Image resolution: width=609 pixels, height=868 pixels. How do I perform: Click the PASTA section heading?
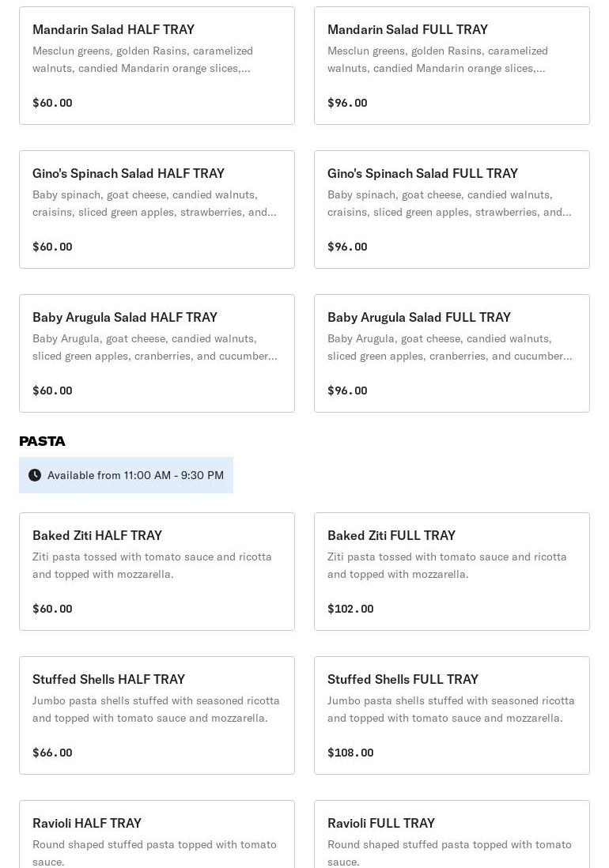(x=43, y=441)
